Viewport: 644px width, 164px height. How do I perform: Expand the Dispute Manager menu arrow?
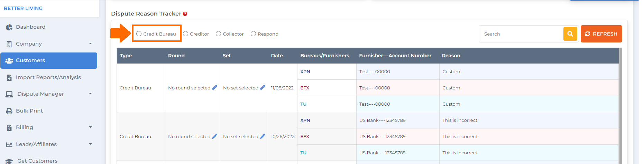point(90,94)
